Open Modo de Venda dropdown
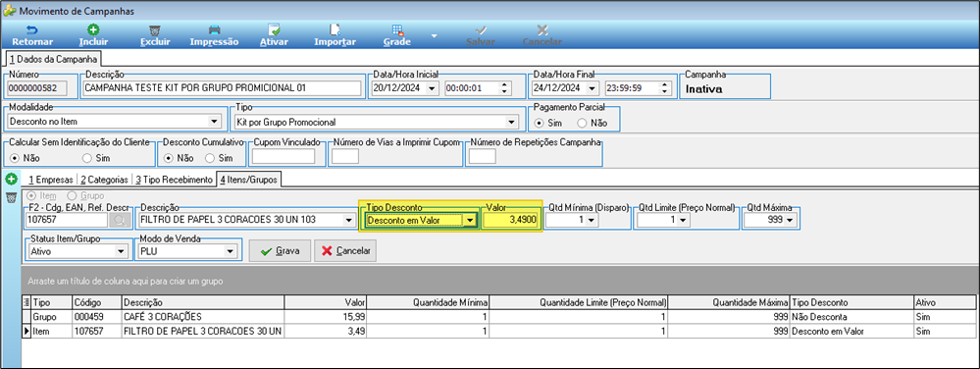This screenshot has width=980, height=369. pos(232,251)
